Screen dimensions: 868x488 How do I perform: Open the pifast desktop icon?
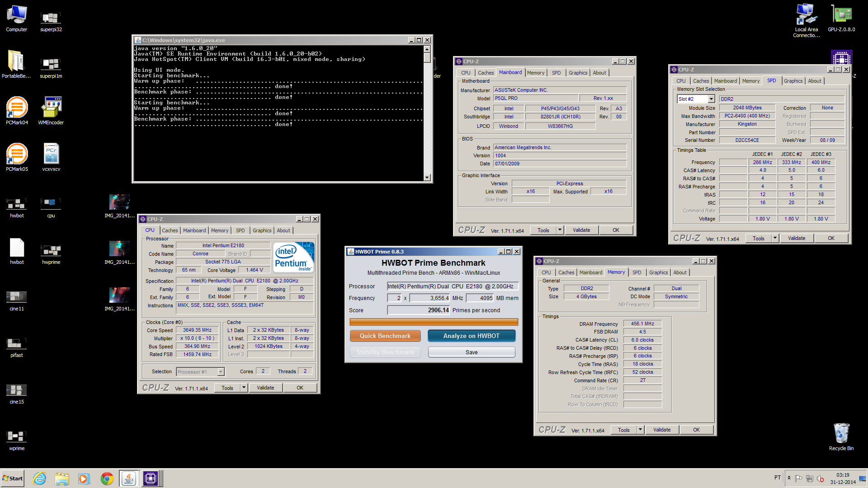tap(17, 347)
